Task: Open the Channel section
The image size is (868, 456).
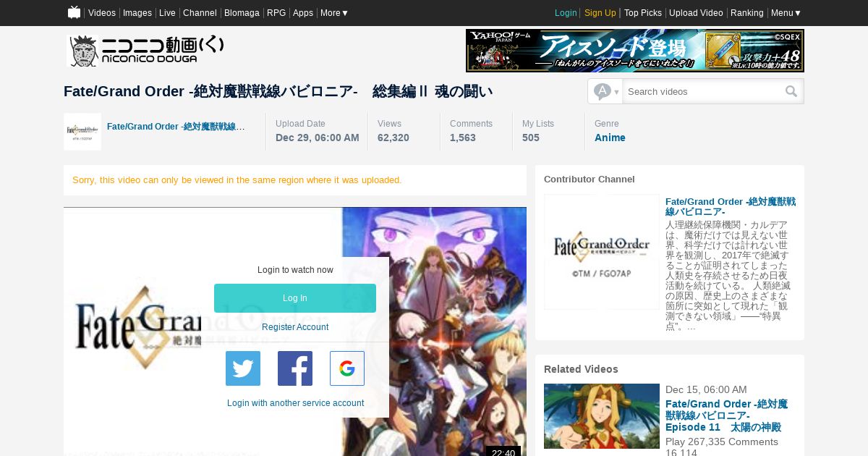Action: click(200, 13)
